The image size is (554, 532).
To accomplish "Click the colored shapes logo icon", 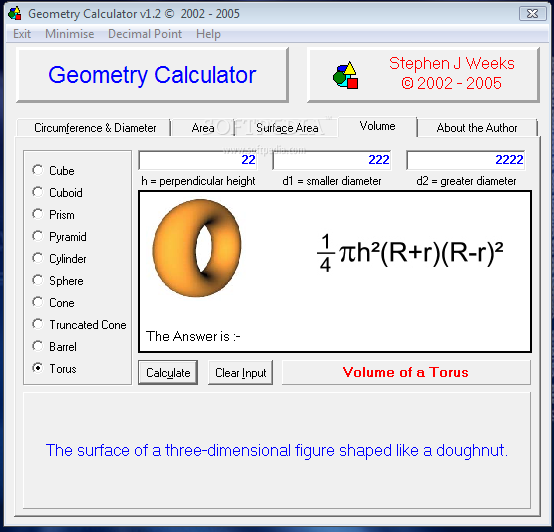I will 346,75.
